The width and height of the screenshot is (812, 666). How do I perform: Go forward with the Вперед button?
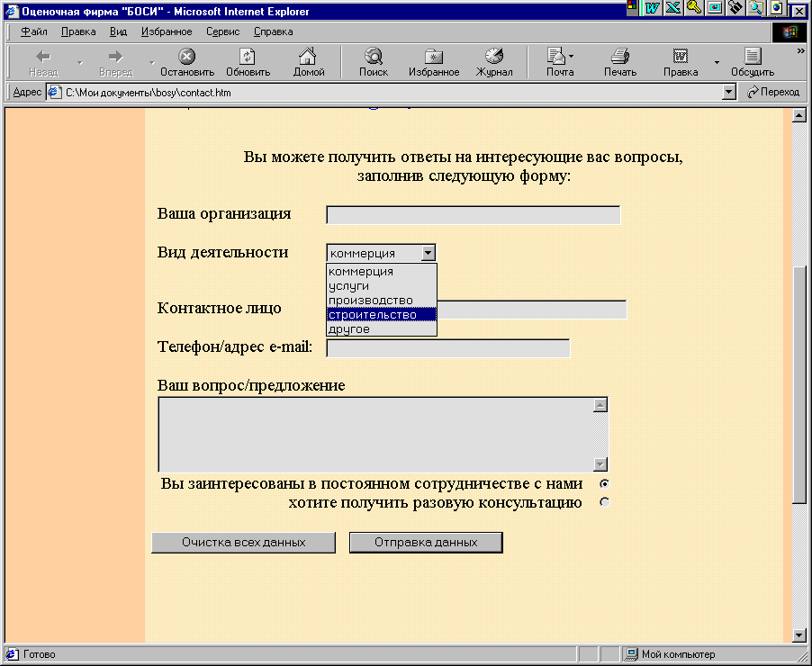[x=115, y=62]
